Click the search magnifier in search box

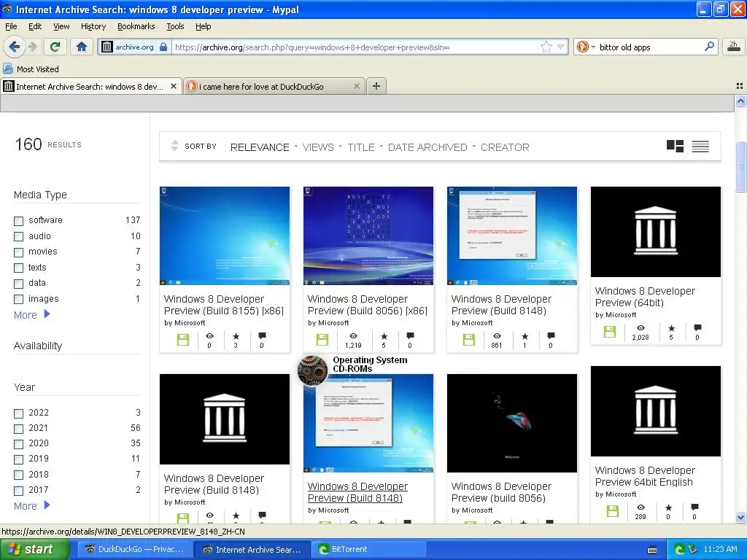(x=709, y=47)
